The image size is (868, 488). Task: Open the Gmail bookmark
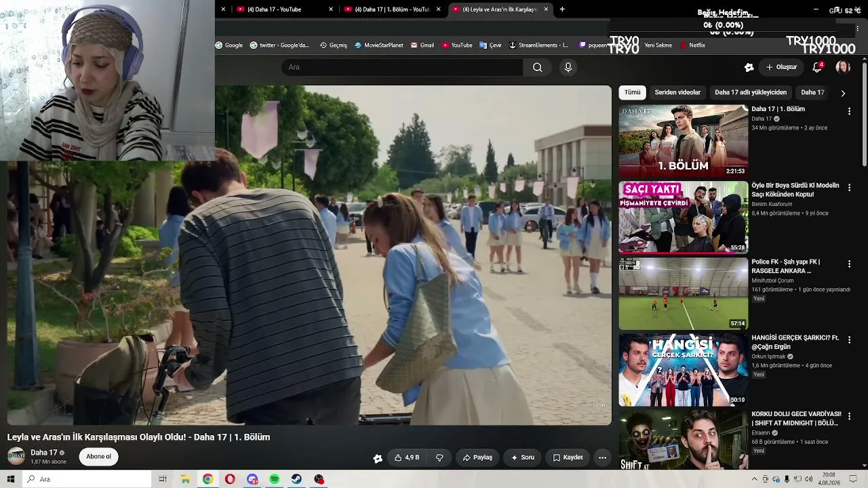click(422, 45)
